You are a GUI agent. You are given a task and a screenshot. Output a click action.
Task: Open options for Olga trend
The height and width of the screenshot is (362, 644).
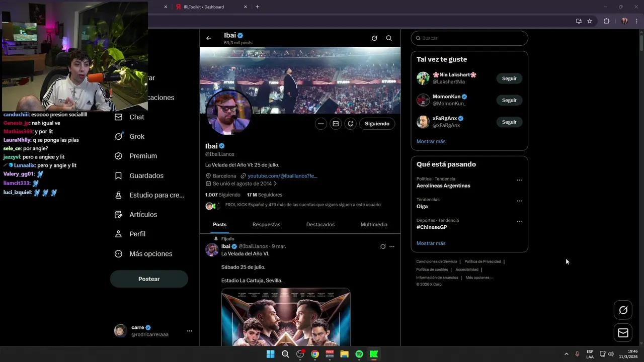(x=519, y=201)
